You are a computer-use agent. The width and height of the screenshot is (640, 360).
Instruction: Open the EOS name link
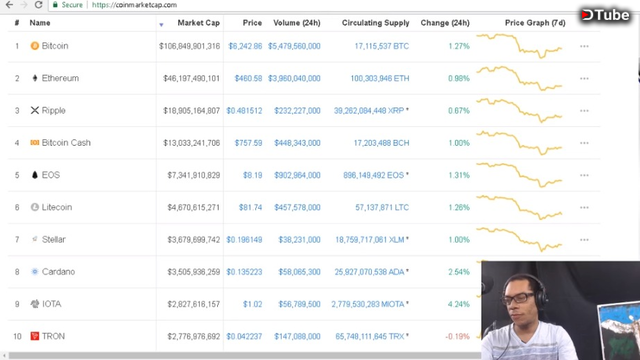click(51, 175)
